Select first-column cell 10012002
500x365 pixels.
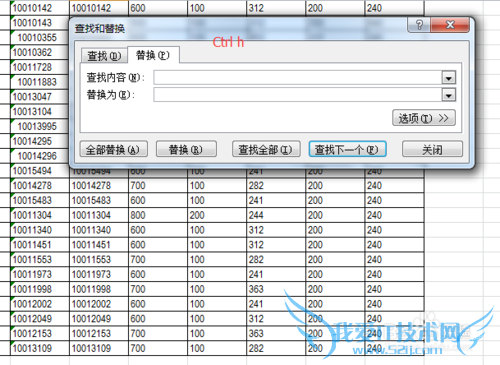pos(40,304)
